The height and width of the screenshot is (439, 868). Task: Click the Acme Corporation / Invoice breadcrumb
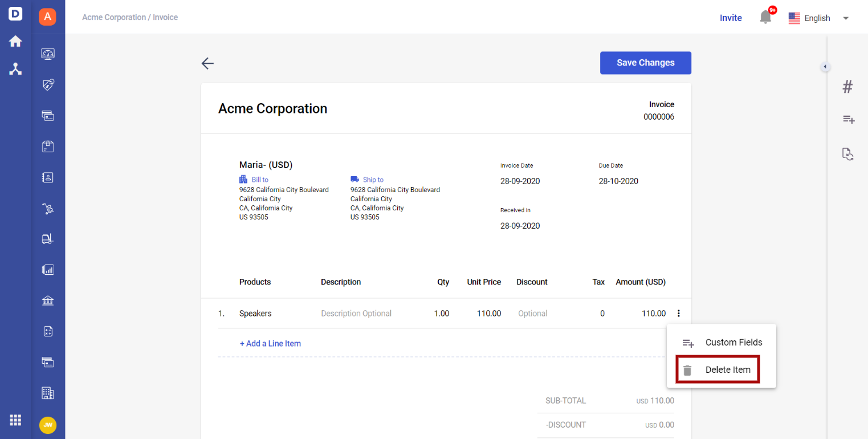tap(130, 18)
